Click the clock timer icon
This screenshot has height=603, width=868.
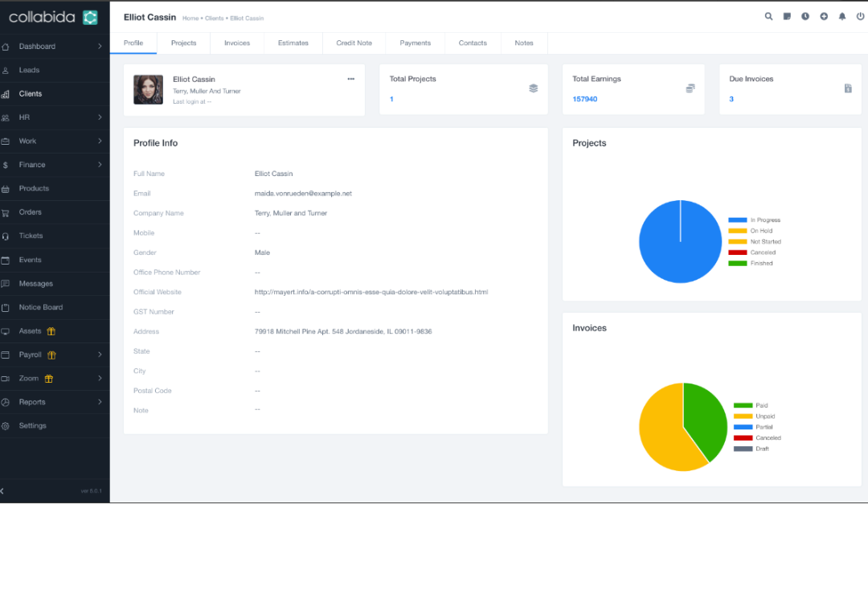click(805, 16)
